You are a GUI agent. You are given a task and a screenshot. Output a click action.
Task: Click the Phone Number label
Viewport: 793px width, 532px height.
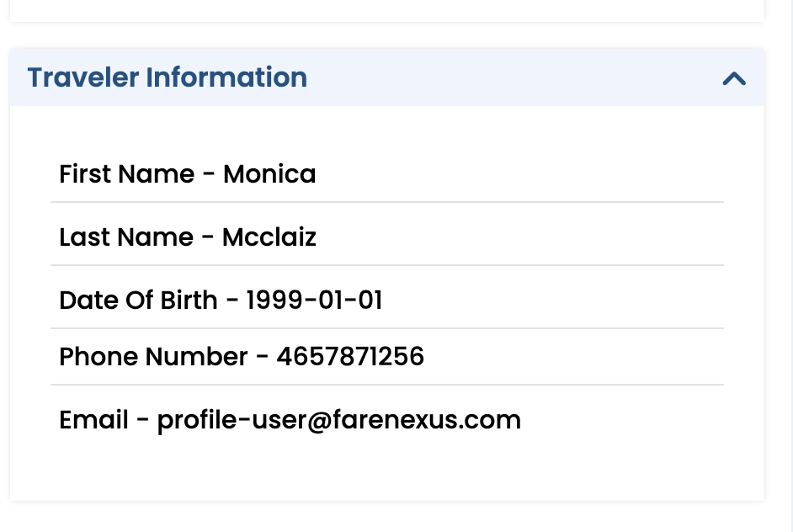(x=153, y=357)
